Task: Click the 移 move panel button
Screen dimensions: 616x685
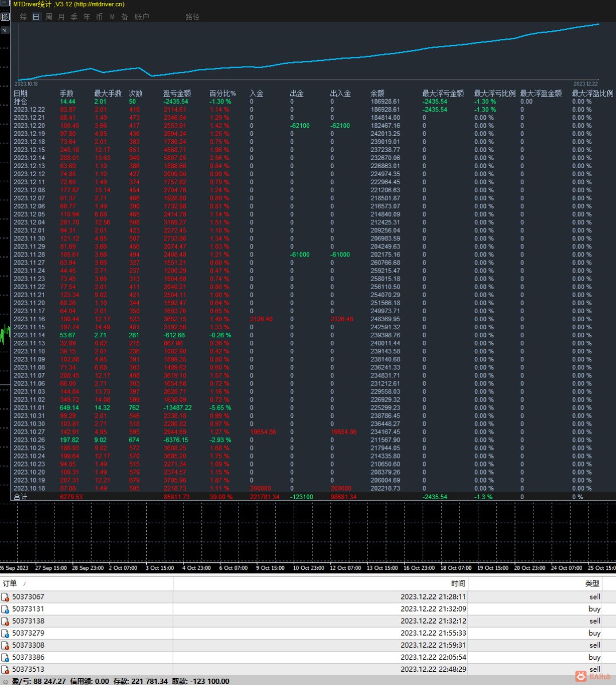Action: point(5,17)
